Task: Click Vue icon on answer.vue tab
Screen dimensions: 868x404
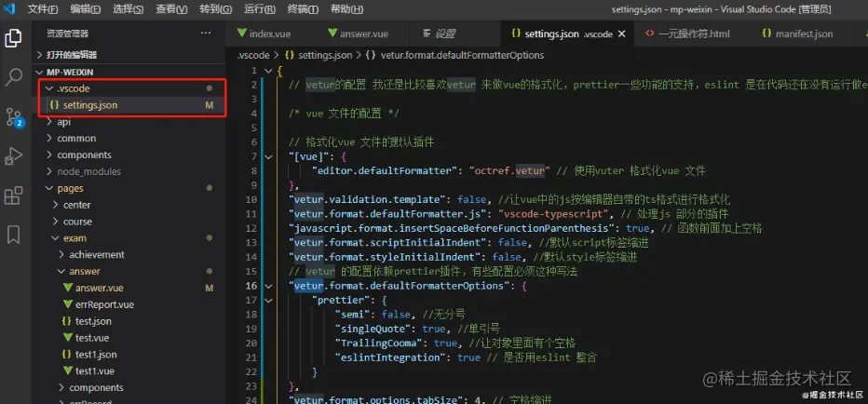Action: (332, 34)
